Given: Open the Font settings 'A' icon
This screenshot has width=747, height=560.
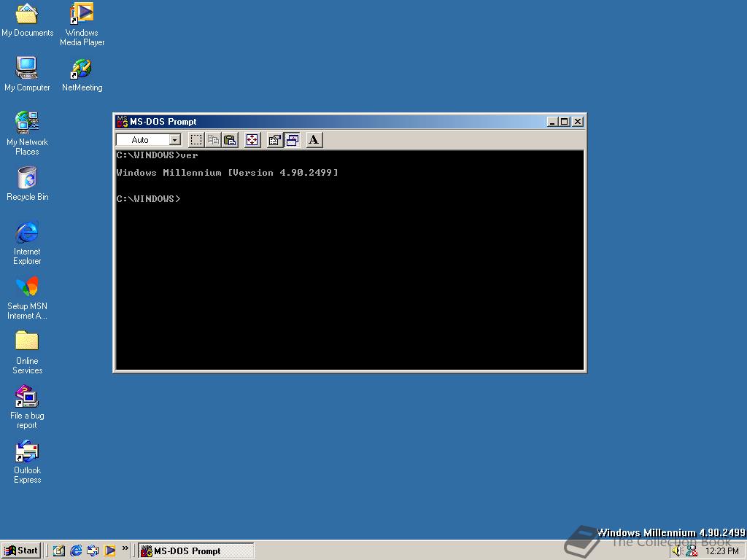Looking at the screenshot, I should (314, 140).
